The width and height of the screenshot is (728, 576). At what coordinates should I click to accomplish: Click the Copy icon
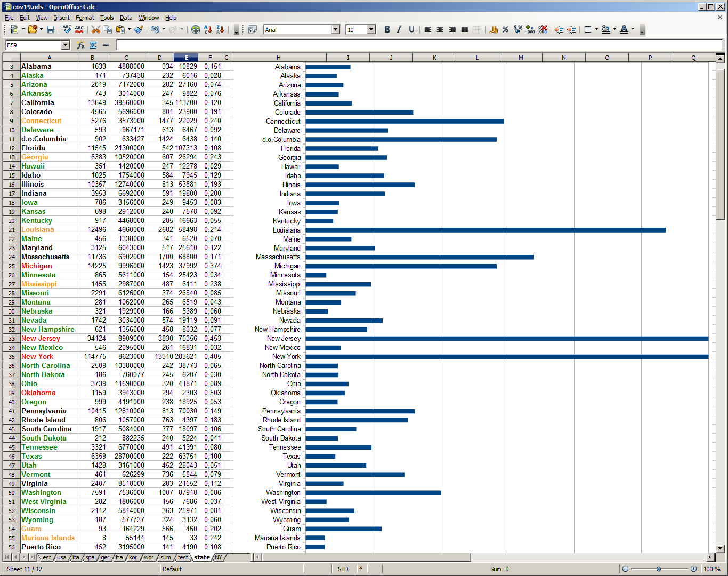click(108, 29)
